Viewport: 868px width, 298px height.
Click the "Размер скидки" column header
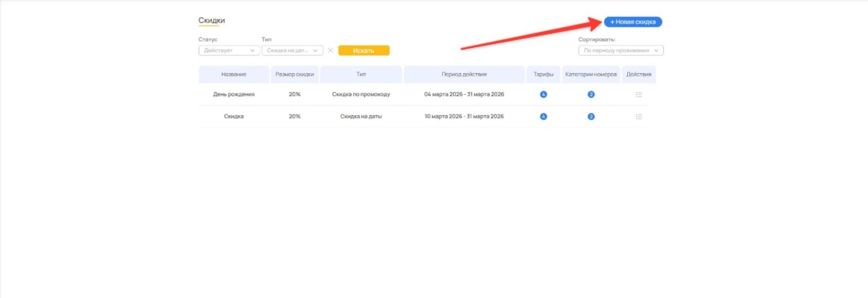click(294, 75)
